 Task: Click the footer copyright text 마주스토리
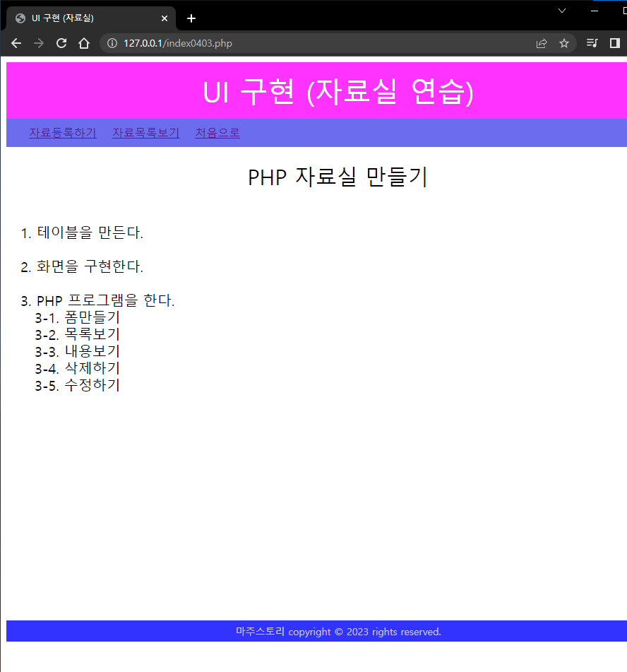[x=261, y=631]
